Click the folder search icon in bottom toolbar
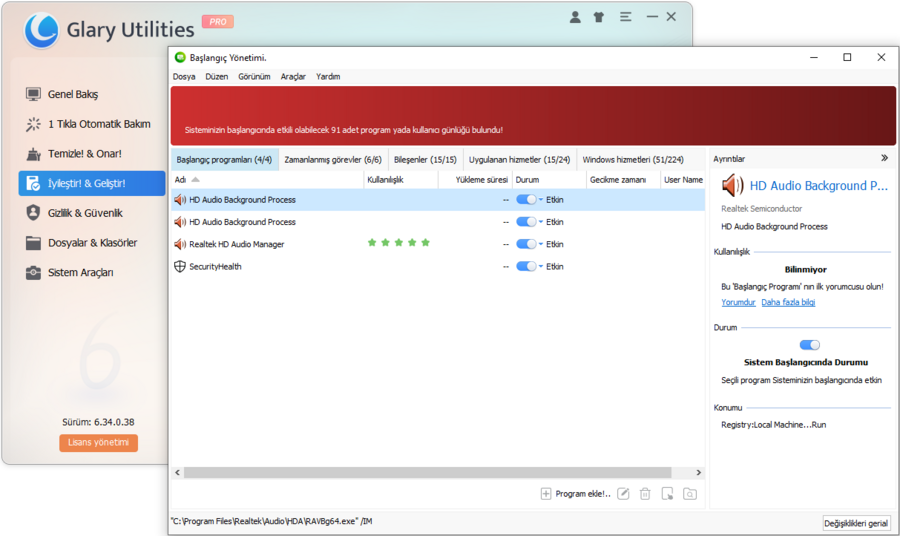Viewport: 900px width, 536px height. pyautogui.click(x=690, y=494)
